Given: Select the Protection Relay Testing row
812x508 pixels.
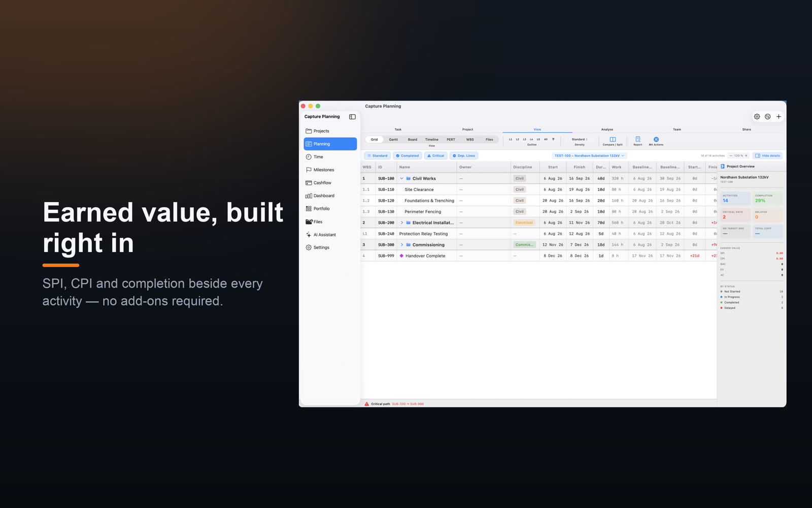Looking at the screenshot, I should 538,234.
